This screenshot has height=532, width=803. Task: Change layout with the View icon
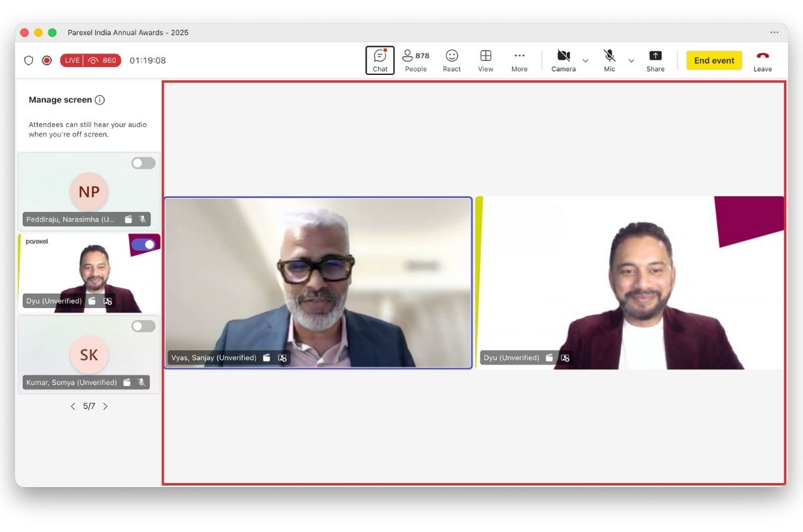[486, 60]
